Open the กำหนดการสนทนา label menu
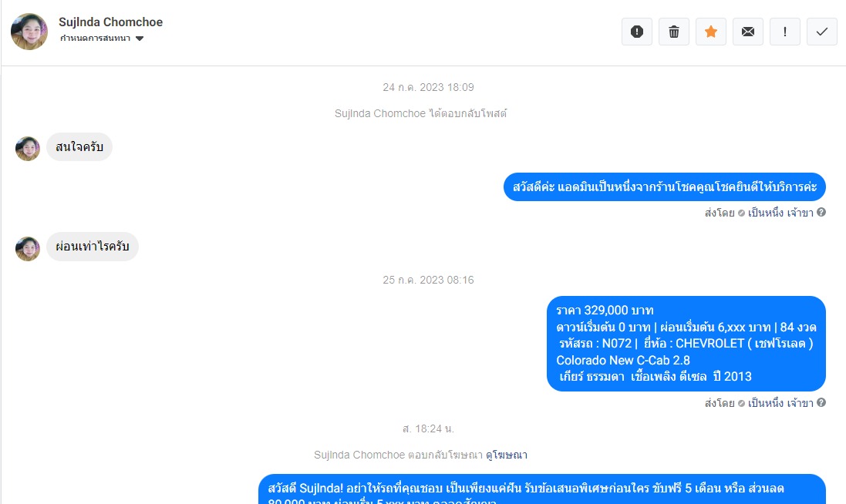Image resolution: width=846 pixels, height=504 pixels. (x=95, y=39)
